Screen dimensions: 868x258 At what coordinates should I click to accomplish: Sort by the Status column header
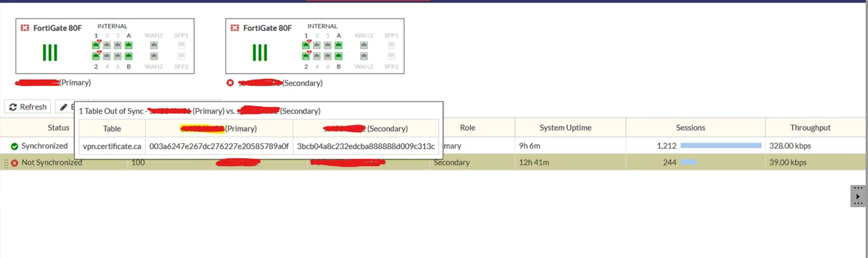pos(59,128)
